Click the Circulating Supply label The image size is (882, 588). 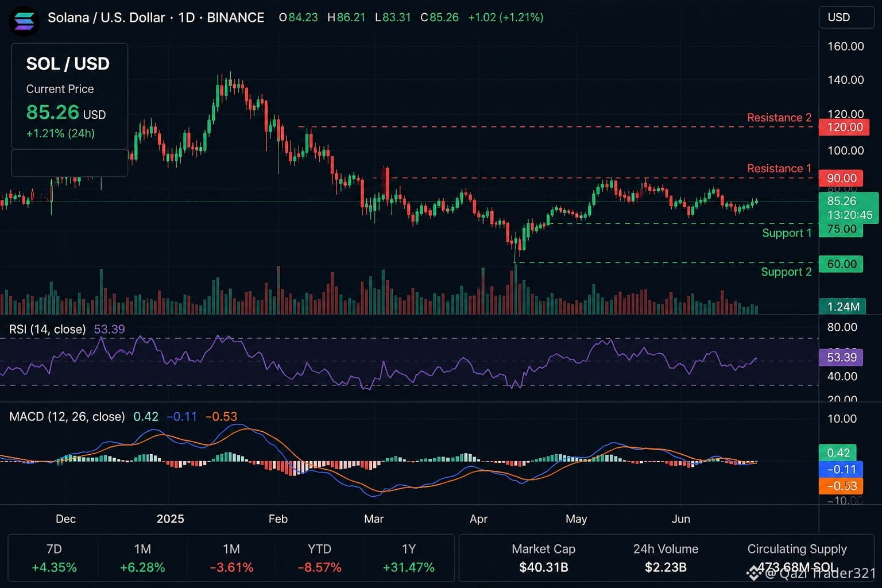point(797,549)
